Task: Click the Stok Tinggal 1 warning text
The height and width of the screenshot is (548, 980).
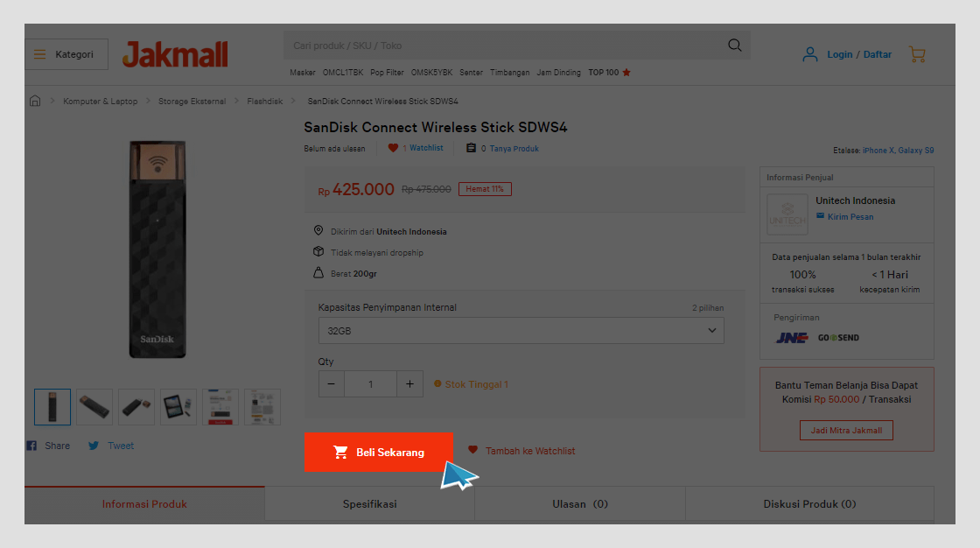Action: [476, 384]
